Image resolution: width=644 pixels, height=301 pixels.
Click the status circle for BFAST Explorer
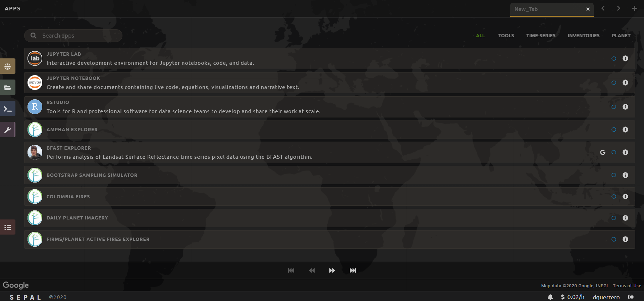[614, 152]
